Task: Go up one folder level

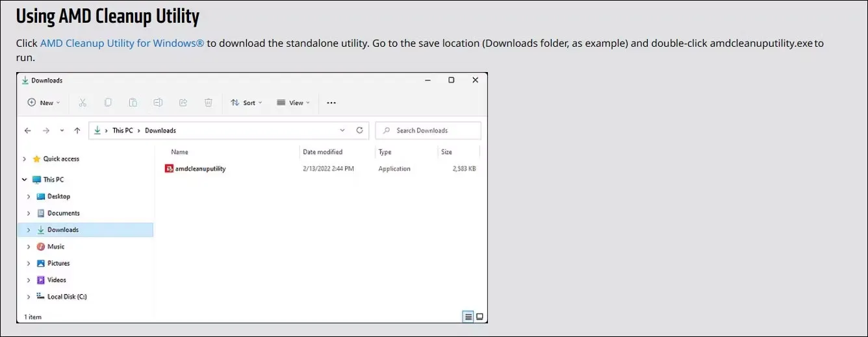Action: [77, 131]
